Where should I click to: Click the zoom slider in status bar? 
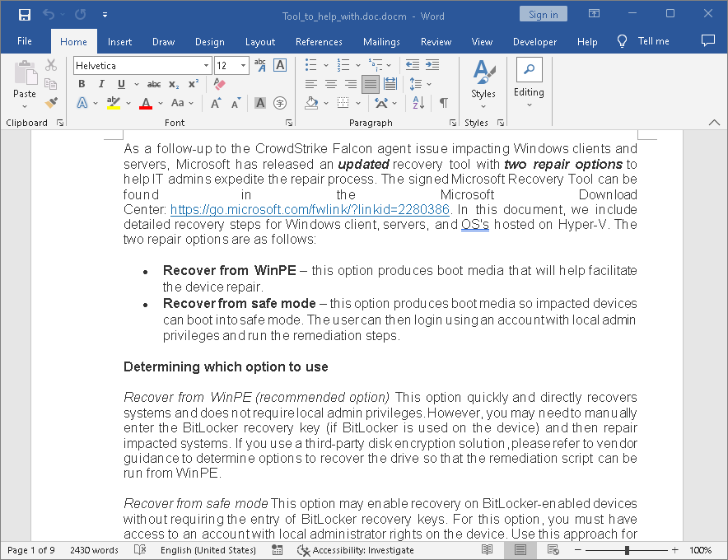click(627, 550)
